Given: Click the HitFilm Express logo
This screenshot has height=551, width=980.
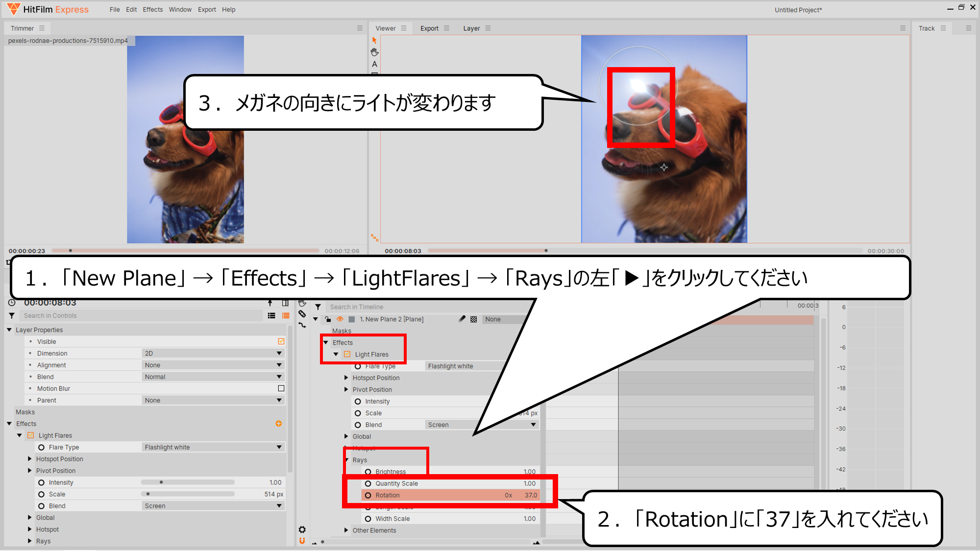Looking at the screenshot, I should click(48, 9).
